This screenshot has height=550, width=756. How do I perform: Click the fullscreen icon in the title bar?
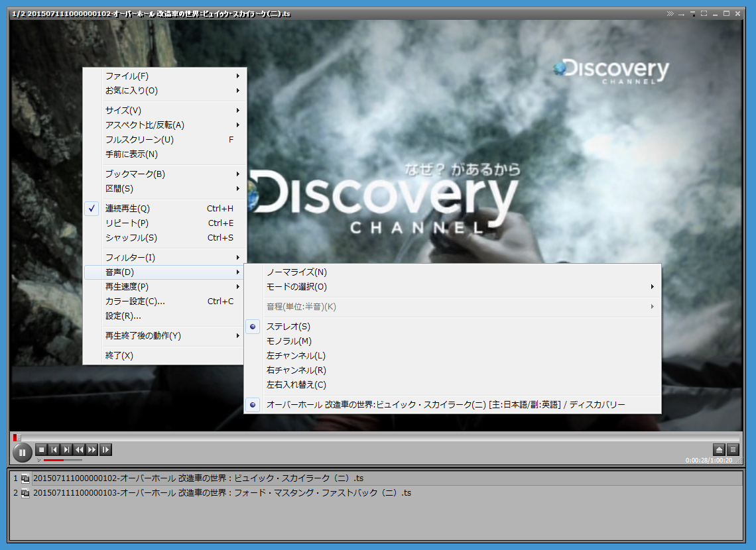704,13
